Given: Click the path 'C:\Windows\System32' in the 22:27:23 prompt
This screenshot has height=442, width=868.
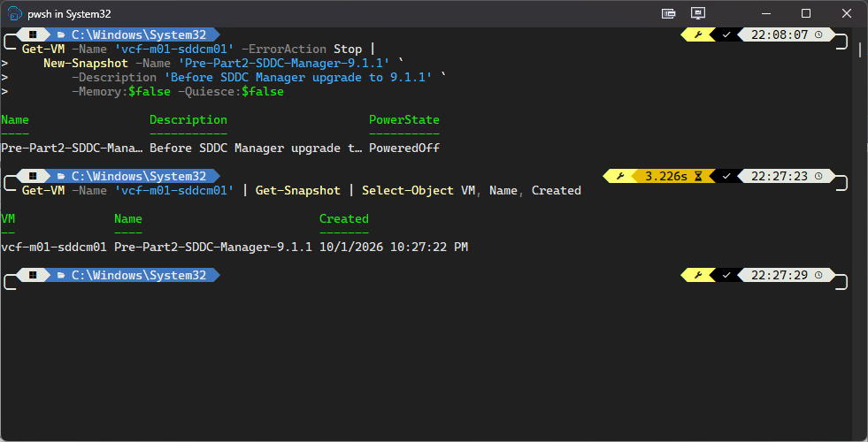Looking at the screenshot, I should point(139,177).
